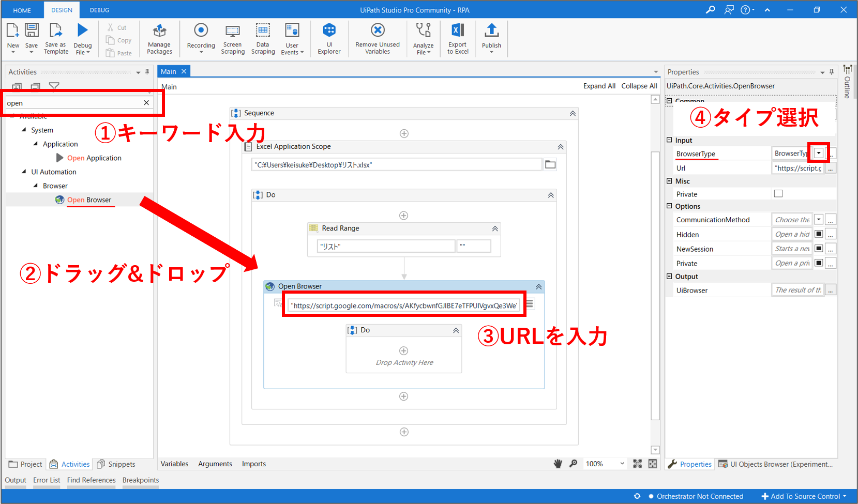Click the Export to Excel icon
The image size is (858, 504).
tap(458, 31)
